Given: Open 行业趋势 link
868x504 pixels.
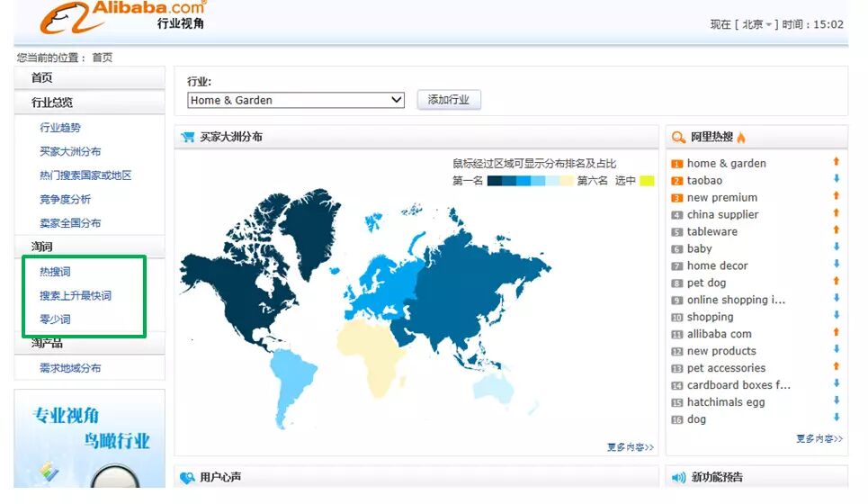Looking at the screenshot, I should point(60,128).
